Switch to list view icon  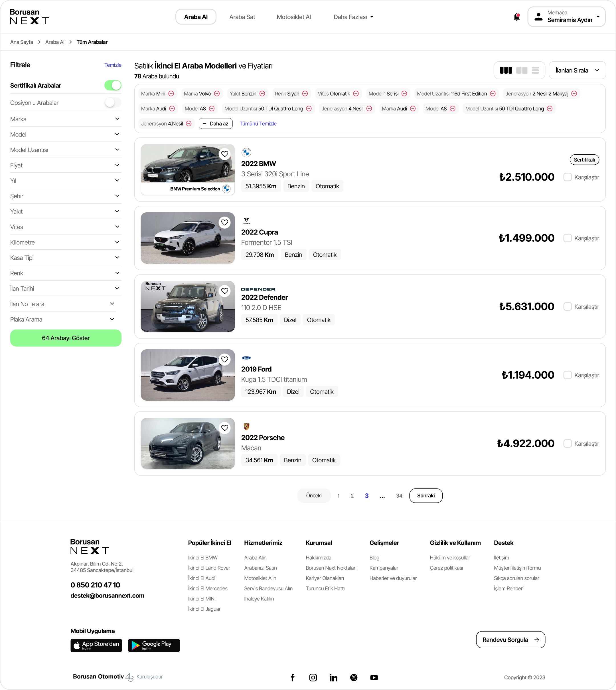coord(535,70)
